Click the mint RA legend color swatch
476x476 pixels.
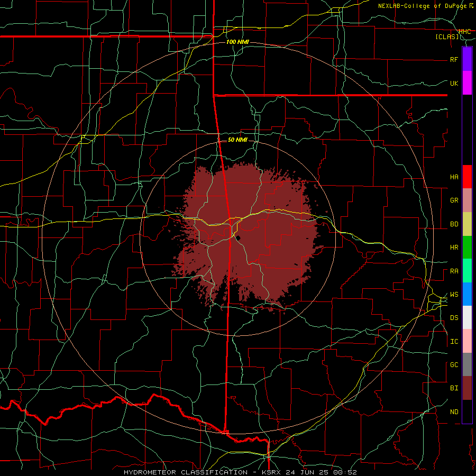(x=467, y=271)
